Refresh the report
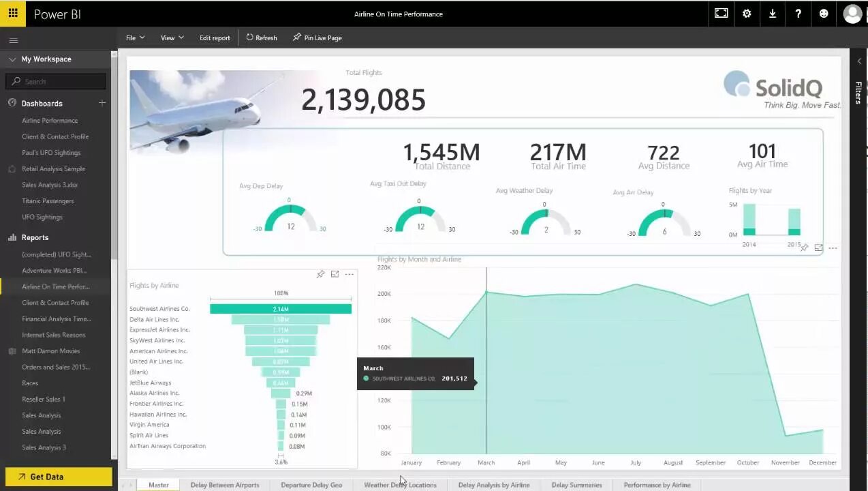 (262, 38)
